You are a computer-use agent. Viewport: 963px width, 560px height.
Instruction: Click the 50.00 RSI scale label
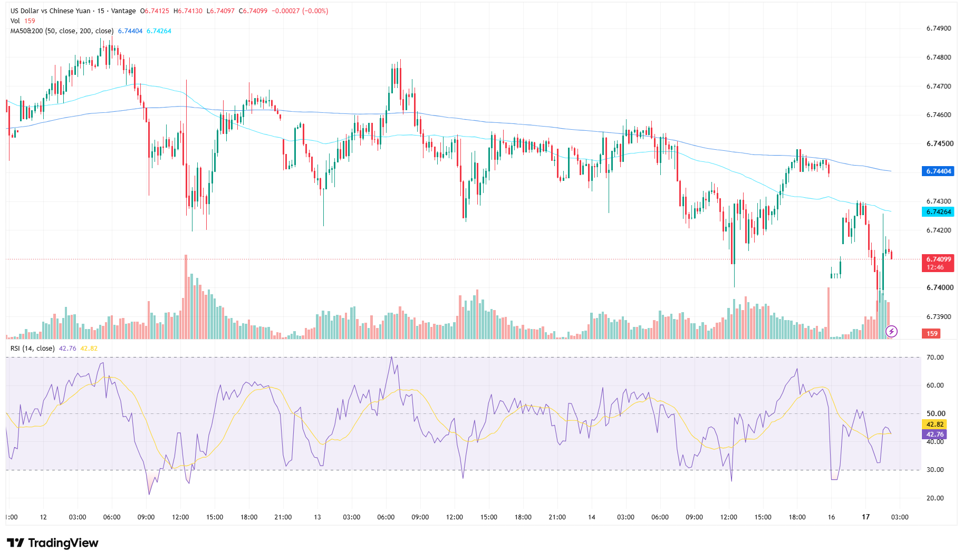coord(935,414)
